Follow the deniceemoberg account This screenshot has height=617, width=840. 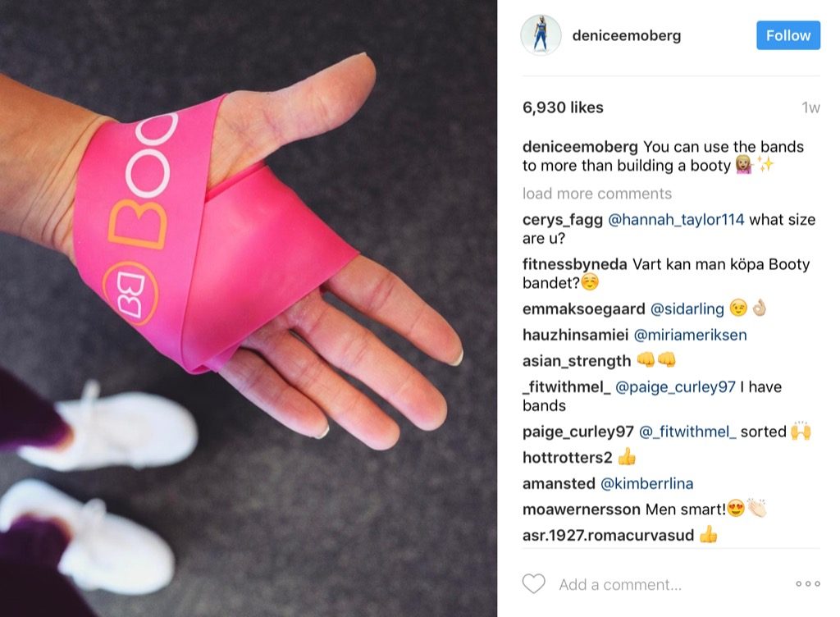[x=788, y=35]
